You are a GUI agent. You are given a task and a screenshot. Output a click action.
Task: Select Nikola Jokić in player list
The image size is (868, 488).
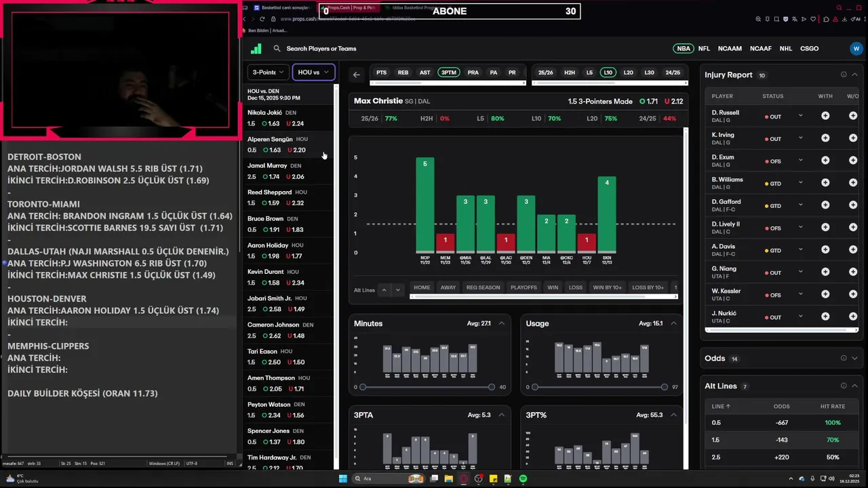tap(290, 118)
